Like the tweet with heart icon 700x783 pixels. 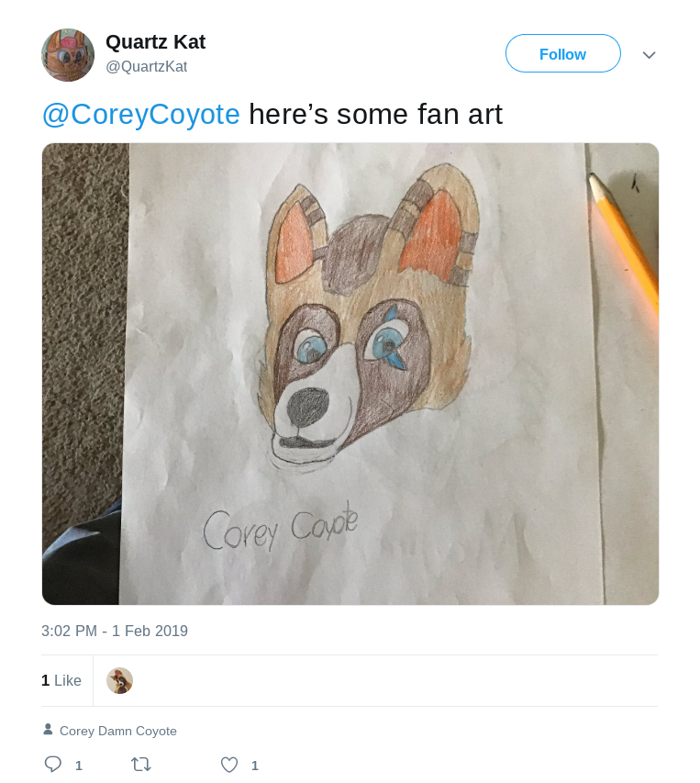229,765
